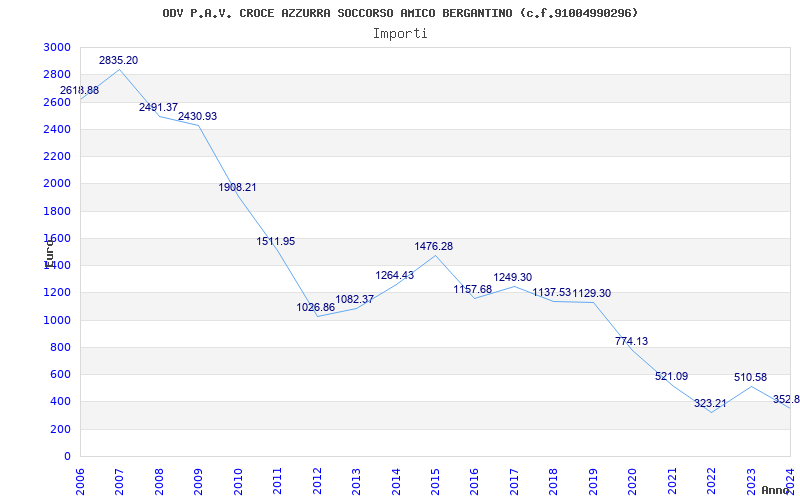Click the 1000 y-axis tick label

coord(58,320)
